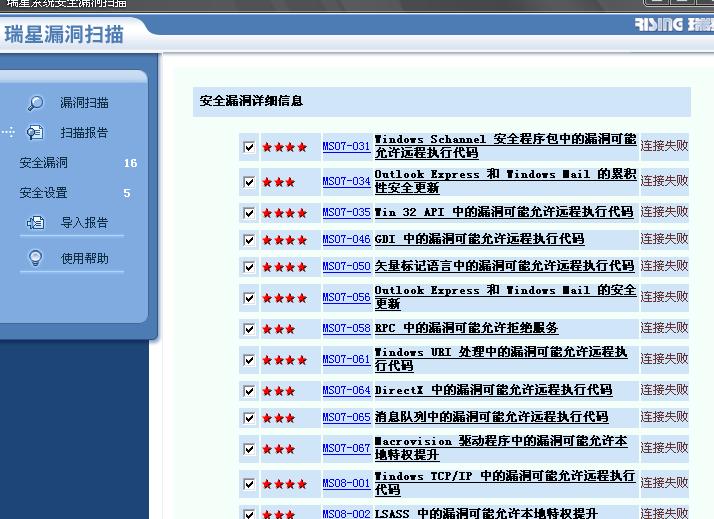Image resolution: width=714 pixels, height=519 pixels.
Task: Uncheck the MS07-067 checkbox
Action: 249,449
